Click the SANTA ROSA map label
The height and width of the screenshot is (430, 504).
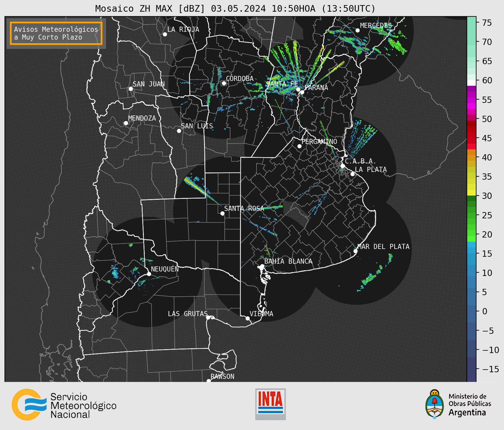[244, 208]
